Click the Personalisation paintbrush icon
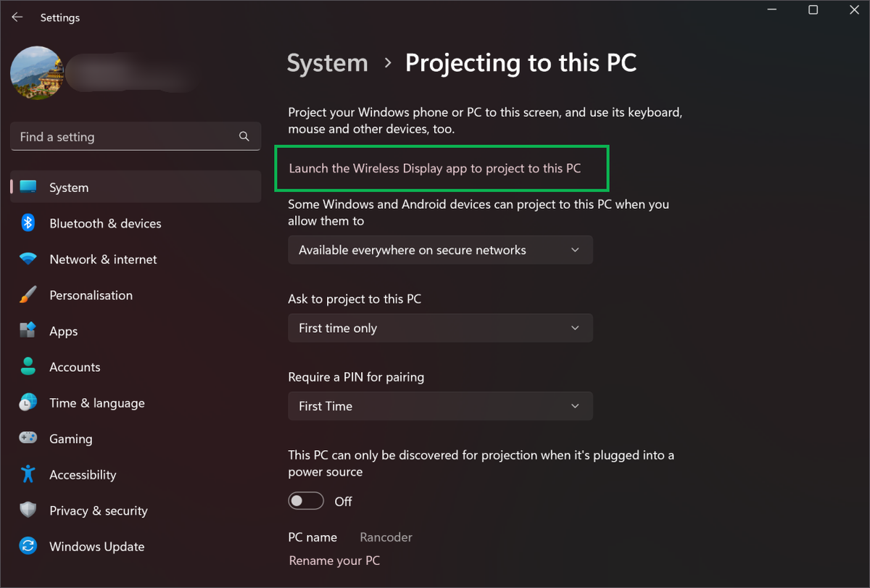This screenshot has height=588, width=870. coord(28,295)
